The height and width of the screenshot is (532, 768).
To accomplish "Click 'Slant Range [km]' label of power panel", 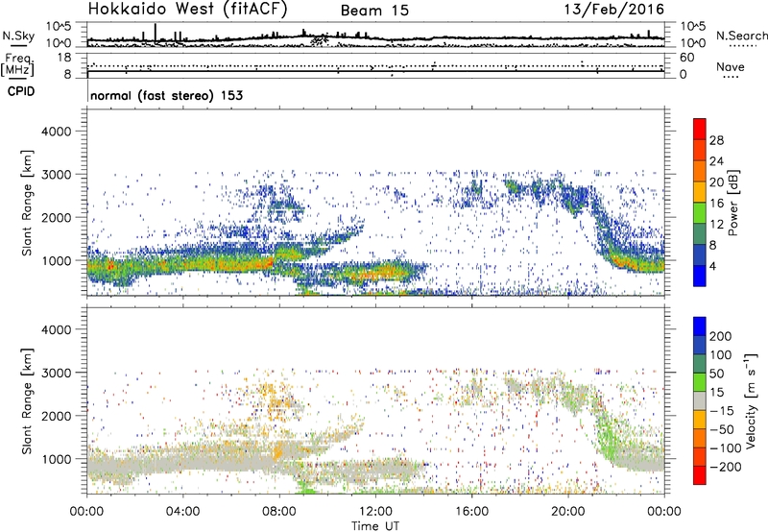I will click(27, 203).
